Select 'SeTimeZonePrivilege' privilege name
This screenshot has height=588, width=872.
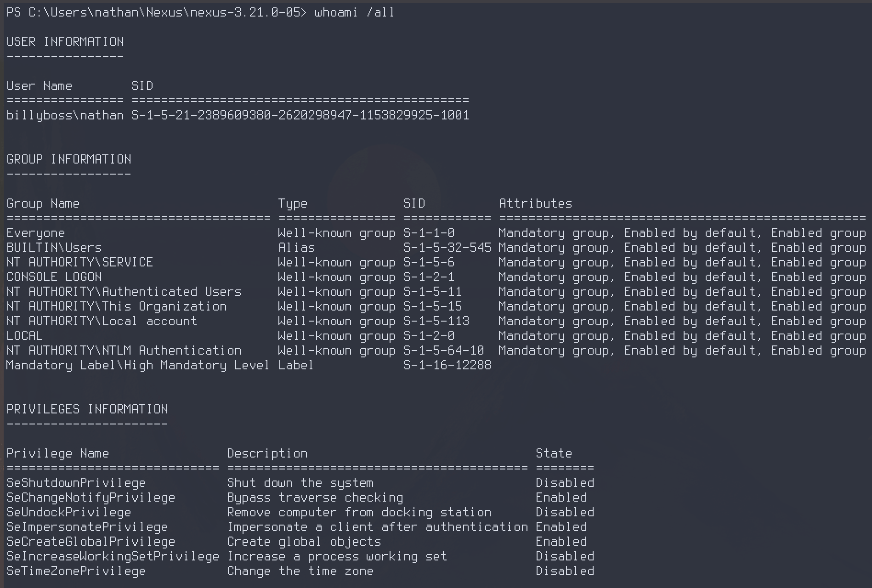(x=76, y=571)
